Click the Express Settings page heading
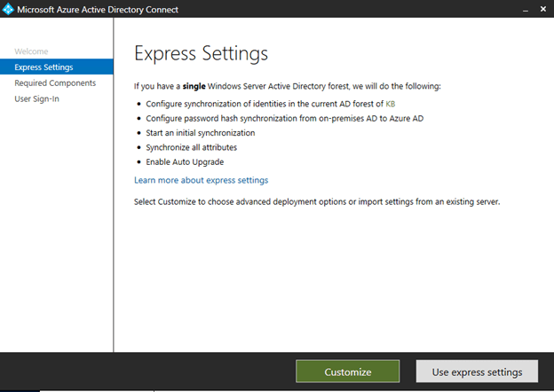 click(201, 54)
